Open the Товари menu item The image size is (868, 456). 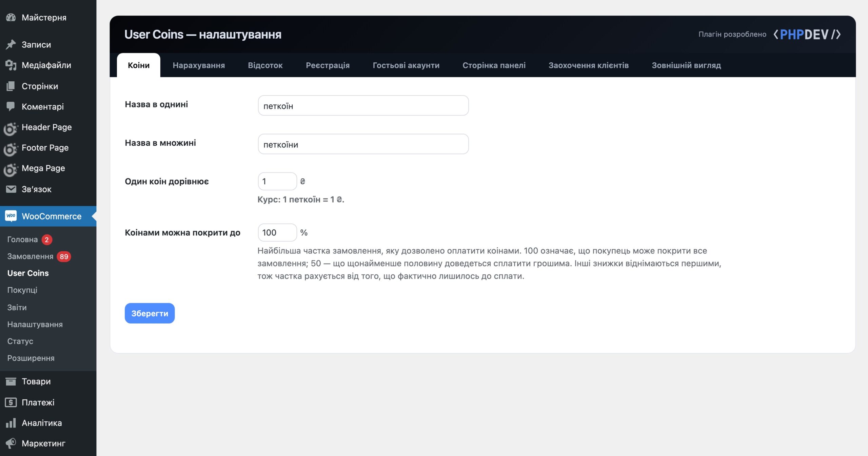[36, 381]
